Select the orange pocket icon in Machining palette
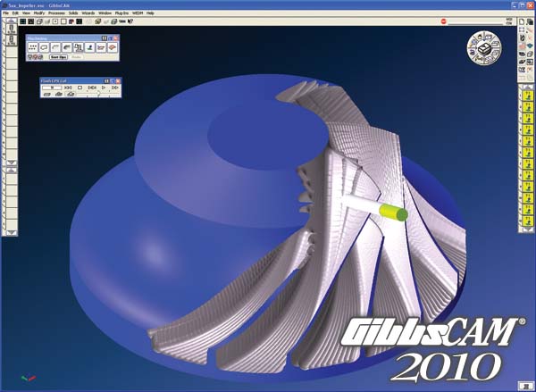The width and height of the screenshot is (536, 392). coord(101,47)
